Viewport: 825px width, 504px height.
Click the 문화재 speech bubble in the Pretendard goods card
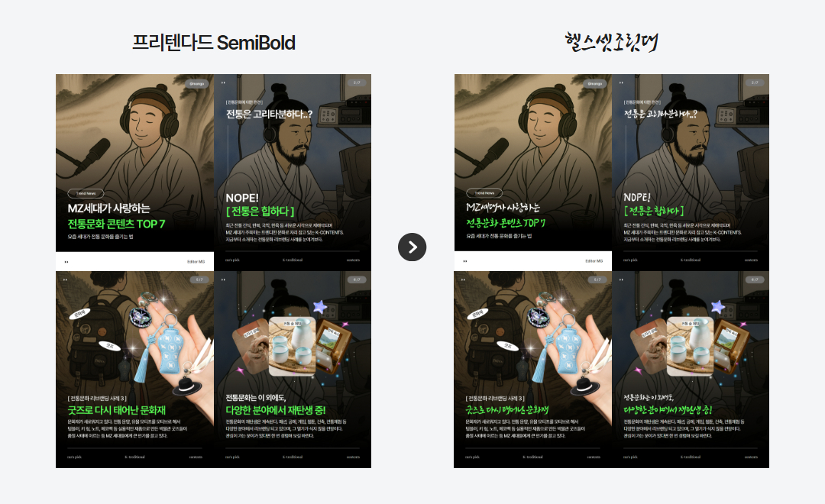click(x=80, y=314)
